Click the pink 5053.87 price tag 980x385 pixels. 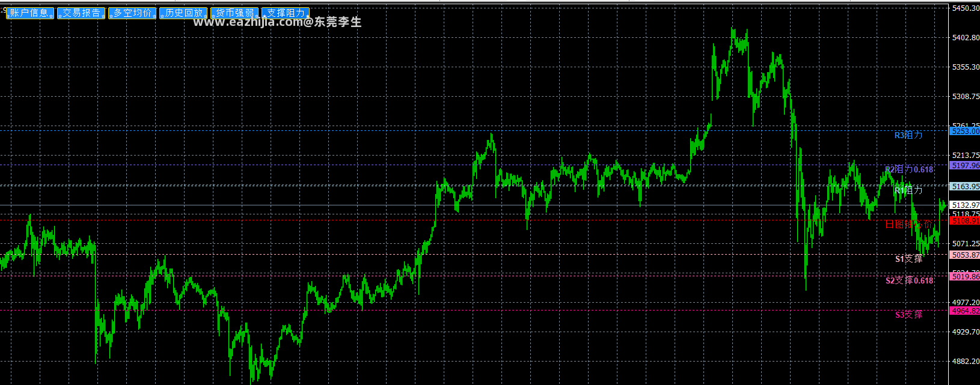pos(964,255)
